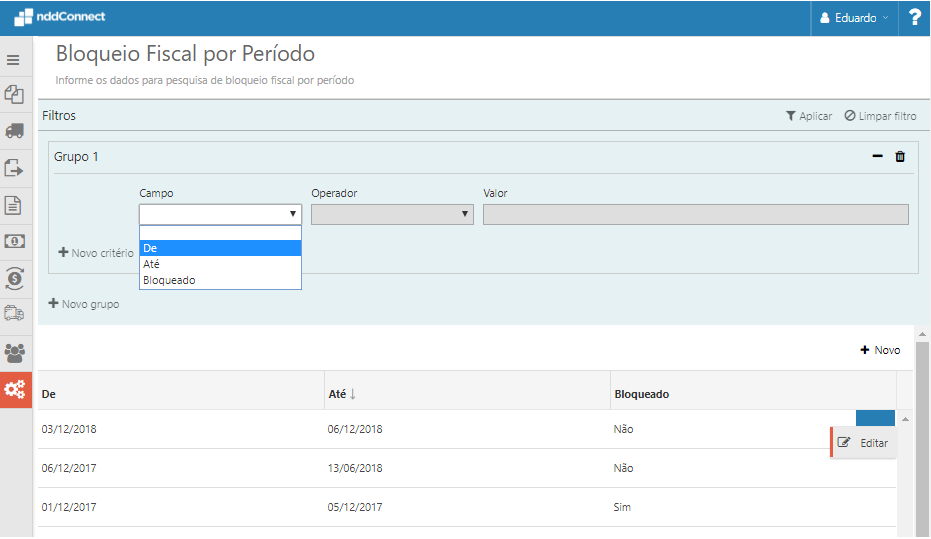Add a Novo critério

point(96,253)
